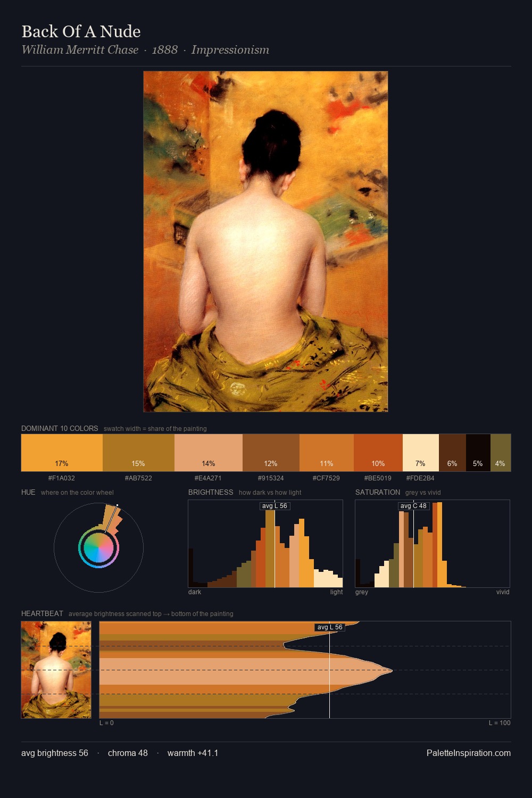The image size is (532, 798).
Task: Select the 4% olive swatch
Action: tap(501, 453)
